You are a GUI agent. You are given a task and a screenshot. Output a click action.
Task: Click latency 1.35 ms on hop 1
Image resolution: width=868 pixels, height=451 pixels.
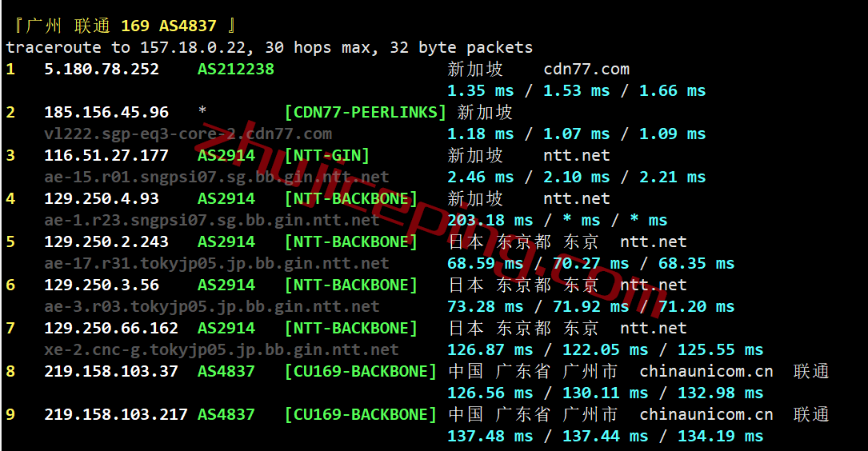click(481, 90)
